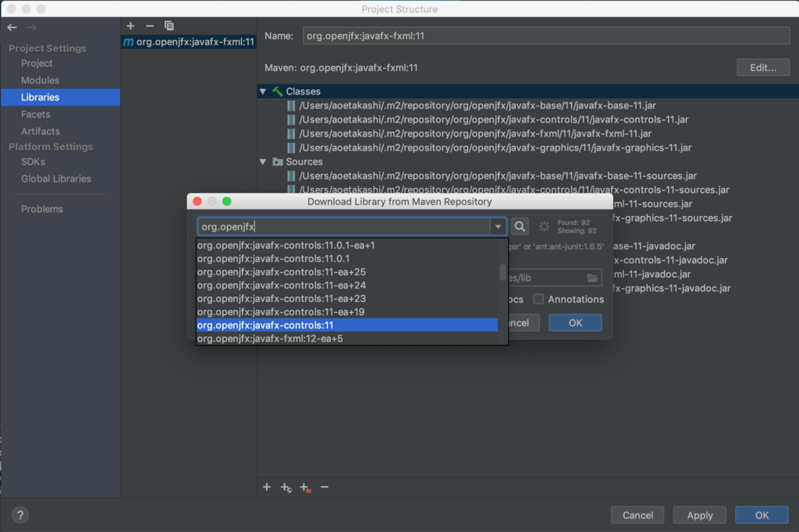This screenshot has height=532, width=799.
Task: Open help with the question mark icon
Action: tap(20, 515)
